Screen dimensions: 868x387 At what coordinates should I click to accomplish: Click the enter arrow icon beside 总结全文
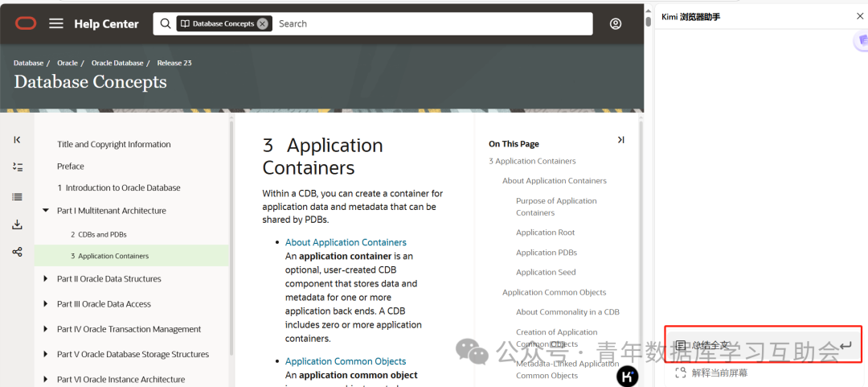[845, 346]
